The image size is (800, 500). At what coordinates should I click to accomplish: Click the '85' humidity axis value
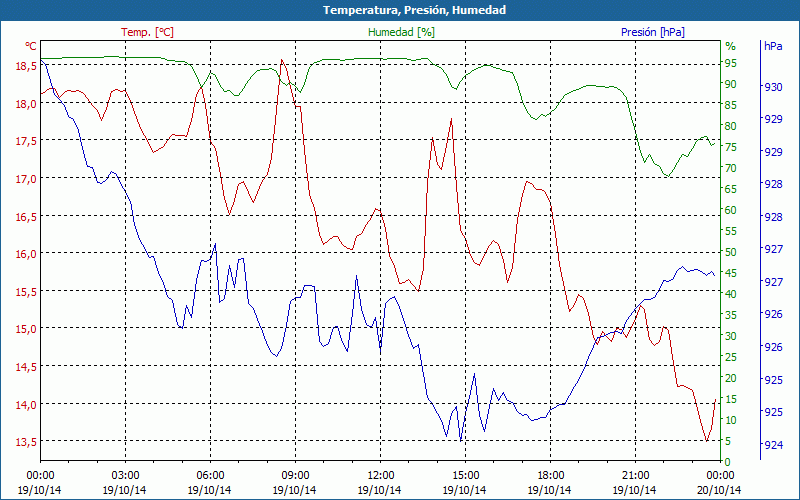(731, 105)
